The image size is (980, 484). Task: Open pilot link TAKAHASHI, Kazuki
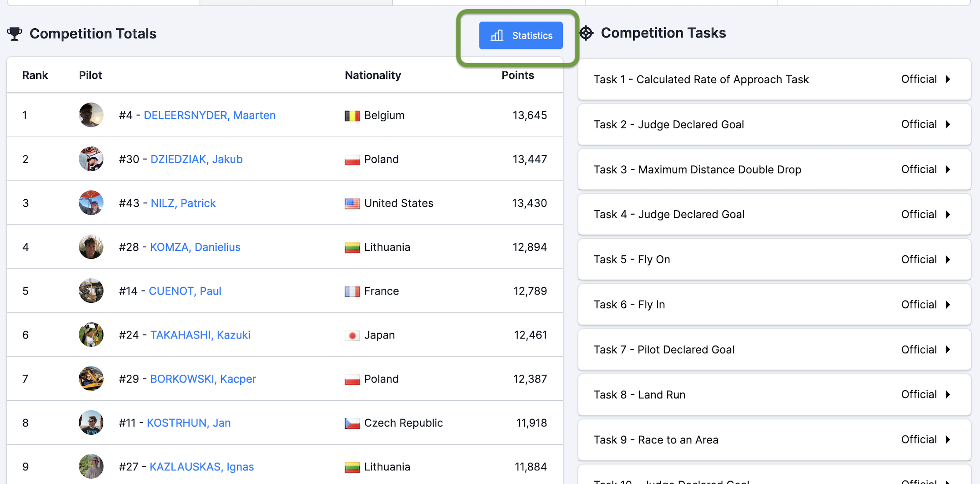pos(200,335)
